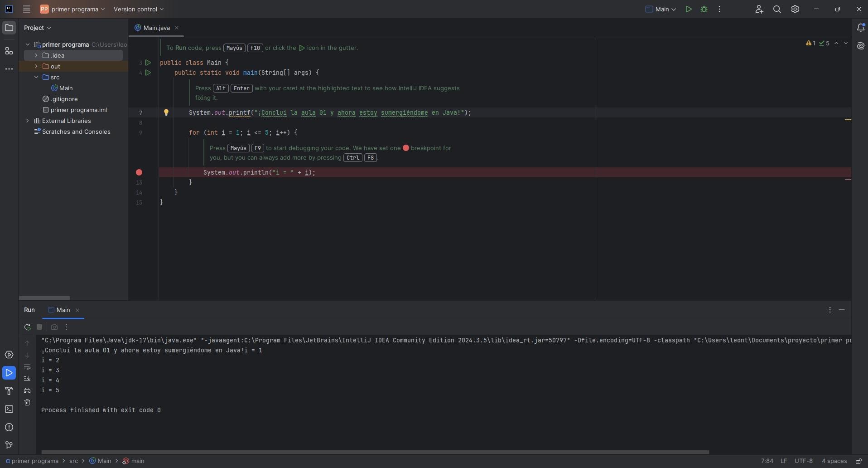Open the Main run configuration dropdown

[661, 9]
